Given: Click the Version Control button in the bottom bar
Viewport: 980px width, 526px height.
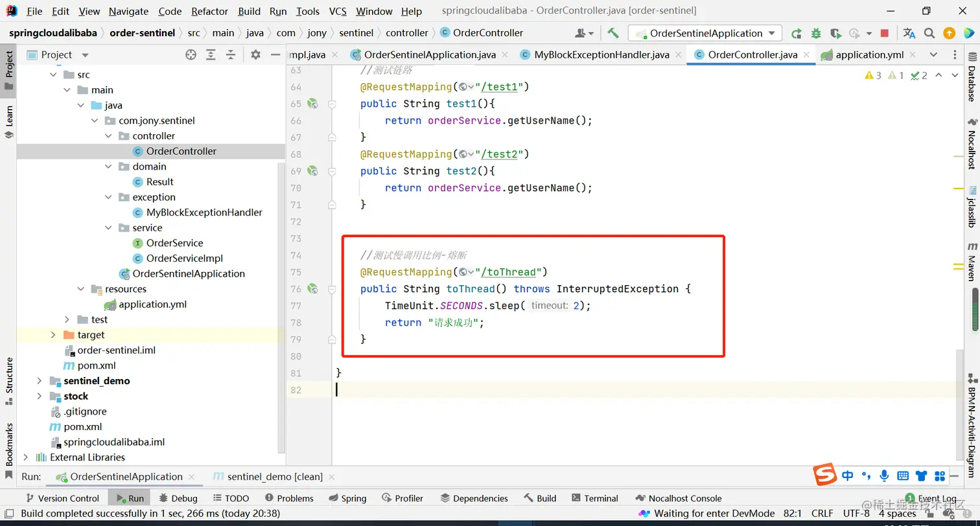Looking at the screenshot, I should pos(62,498).
